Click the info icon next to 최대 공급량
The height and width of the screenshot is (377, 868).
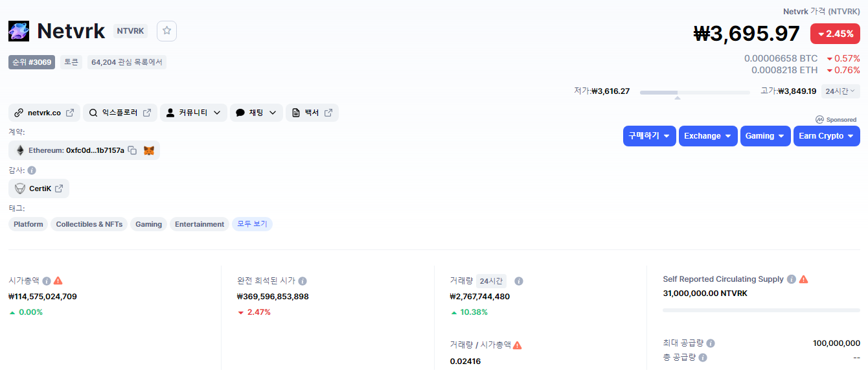(711, 343)
